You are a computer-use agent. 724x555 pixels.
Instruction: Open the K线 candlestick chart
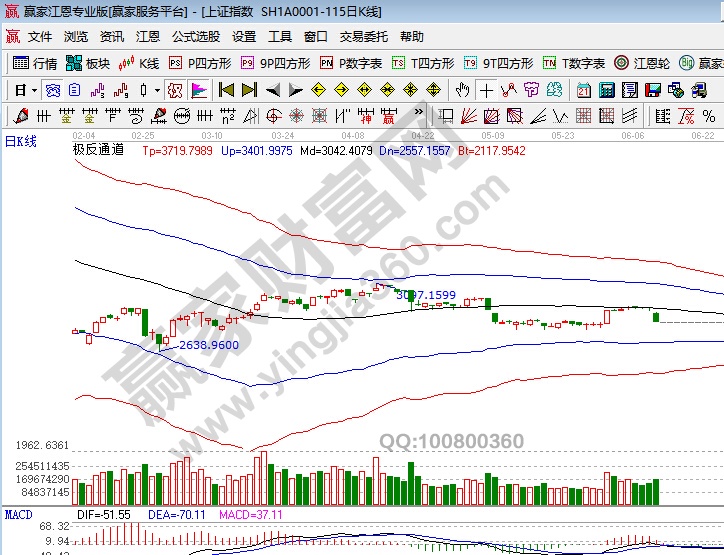pos(139,63)
